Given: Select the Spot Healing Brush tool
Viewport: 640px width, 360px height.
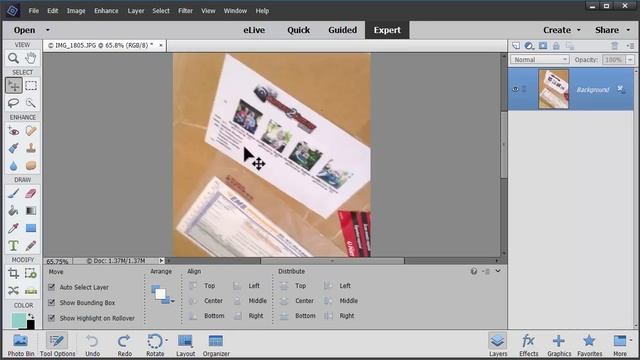Looking at the screenshot, I should (x=31, y=131).
